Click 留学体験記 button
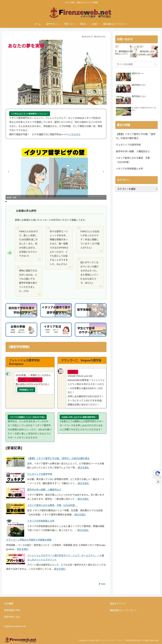 (x=91, y=310)
